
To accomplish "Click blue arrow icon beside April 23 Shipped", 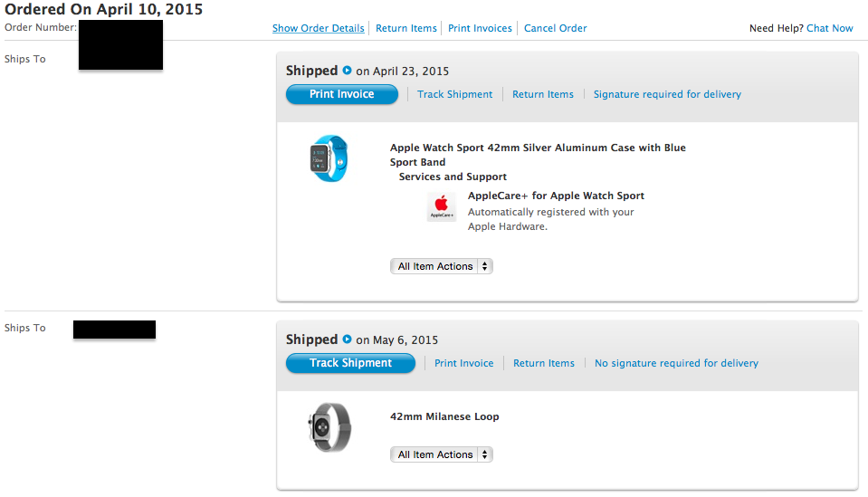I will pos(347,71).
